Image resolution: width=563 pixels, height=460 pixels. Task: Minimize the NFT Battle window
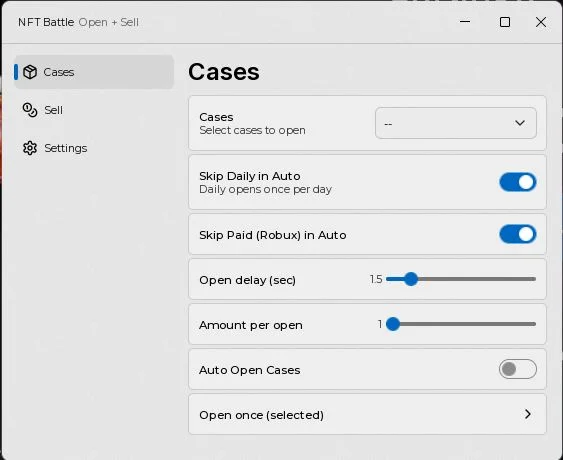(x=465, y=22)
